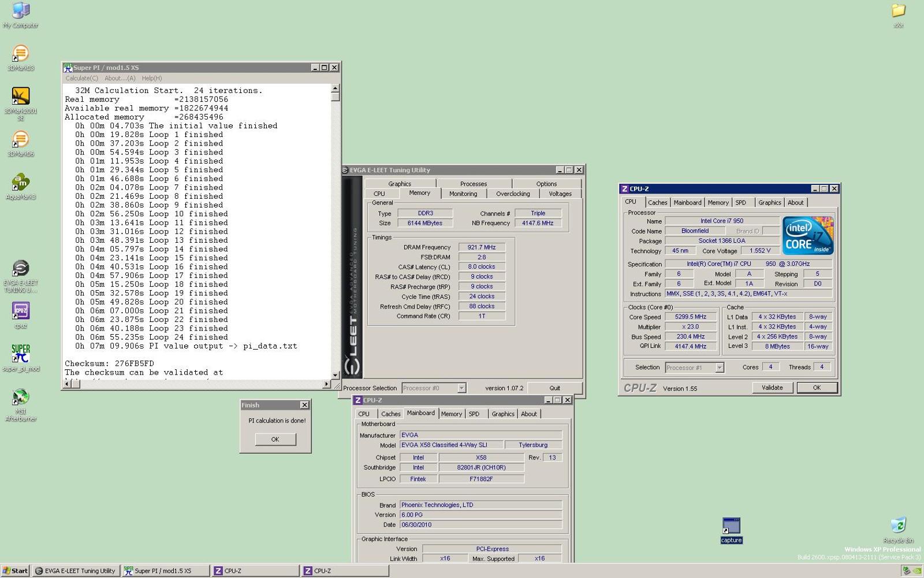Launch MSI Afterburner desktop shortcut
The width and height of the screenshot is (924, 578).
point(21,405)
